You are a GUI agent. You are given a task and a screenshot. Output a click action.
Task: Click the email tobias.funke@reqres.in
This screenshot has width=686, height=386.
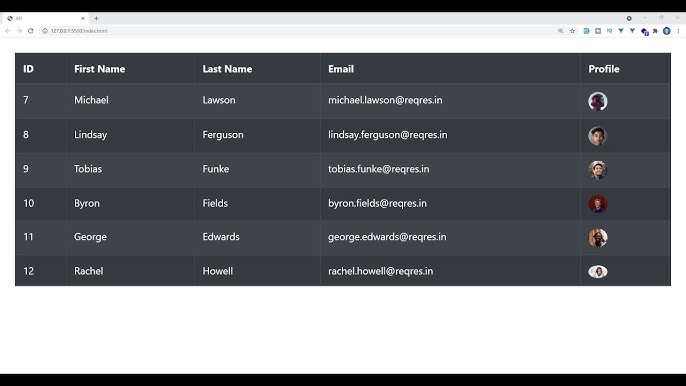[378, 169]
